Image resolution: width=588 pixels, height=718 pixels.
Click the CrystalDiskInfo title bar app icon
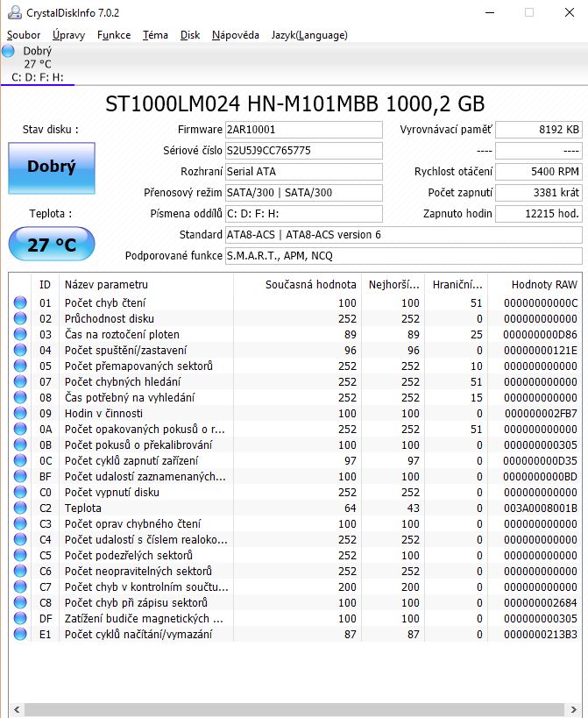(15, 12)
